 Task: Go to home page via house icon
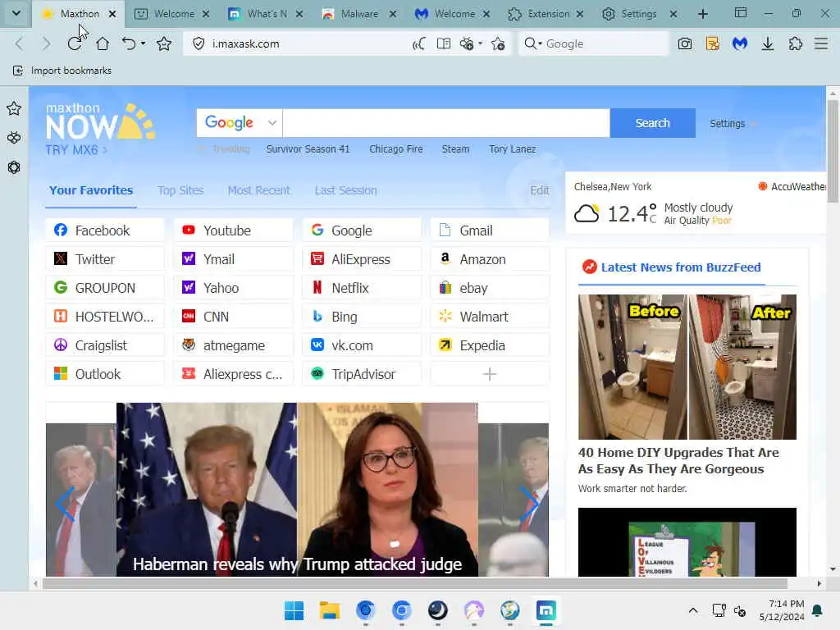[103, 44]
